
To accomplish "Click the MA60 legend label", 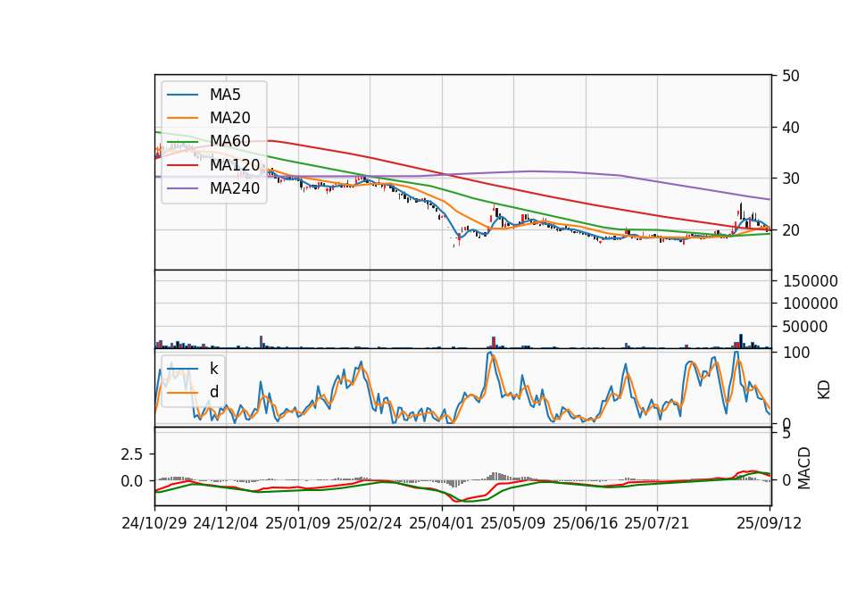I will 229,141.
